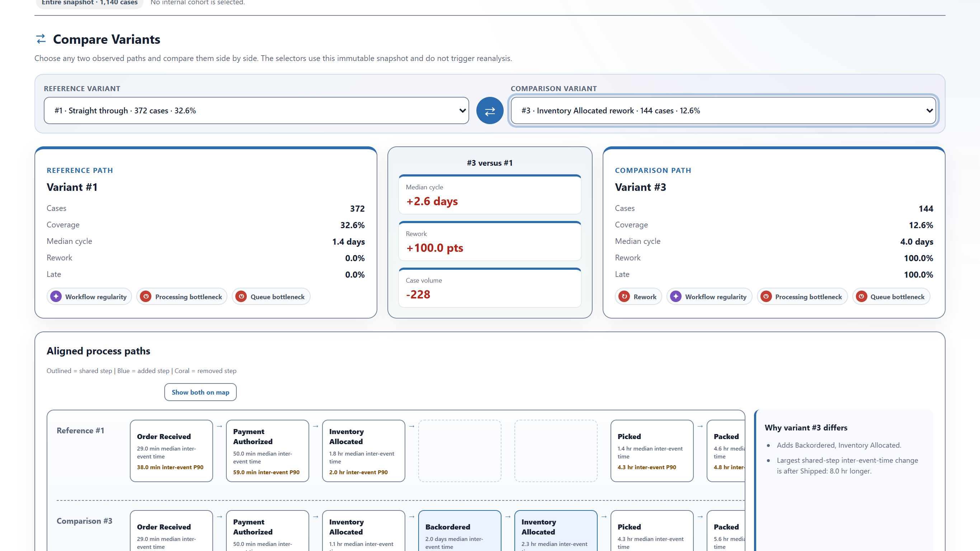Click 'Why variant #3 differs' heading

click(x=806, y=428)
